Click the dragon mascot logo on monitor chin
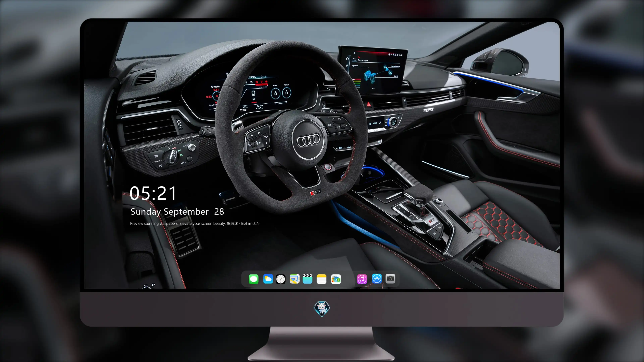 coord(322,309)
